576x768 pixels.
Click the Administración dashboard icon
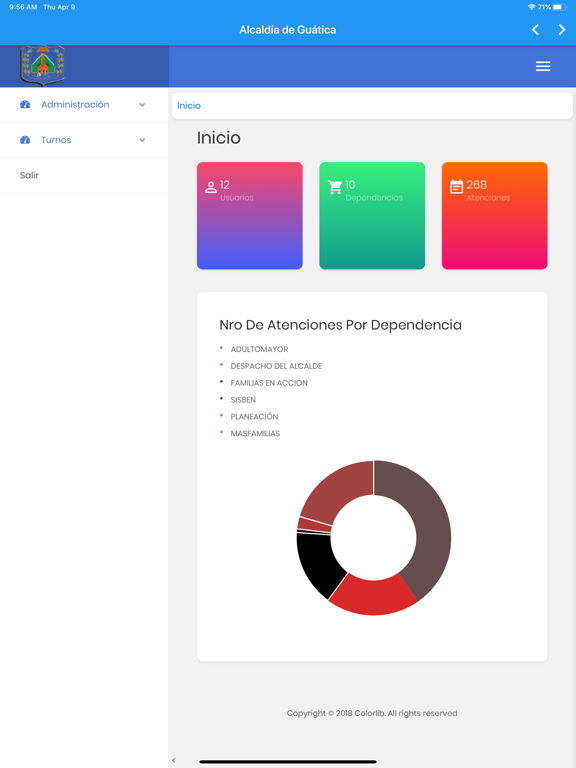(x=25, y=104)
